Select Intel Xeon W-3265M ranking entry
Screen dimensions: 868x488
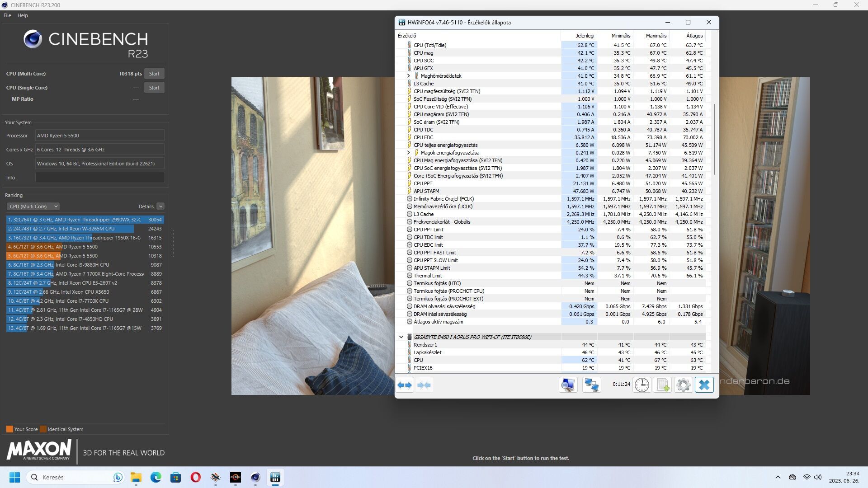click(x=85, y=229)
